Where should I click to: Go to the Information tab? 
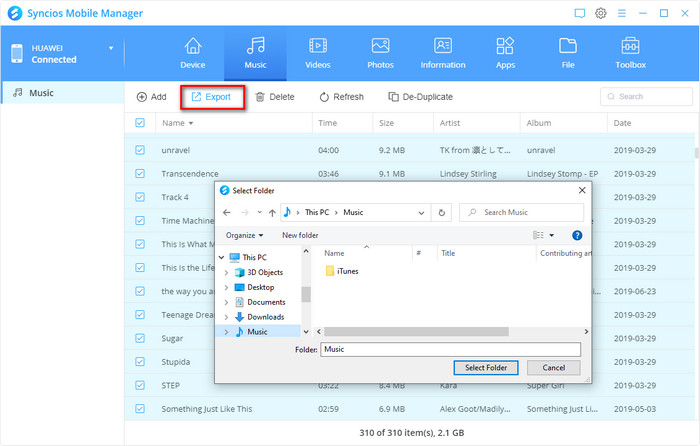[x=443, y=53]
